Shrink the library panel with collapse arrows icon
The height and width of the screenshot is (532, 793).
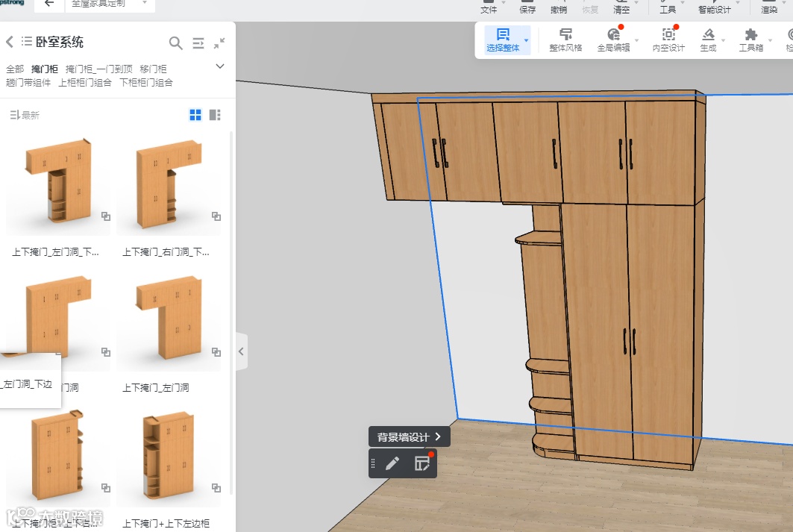click(x=219, y=43)
